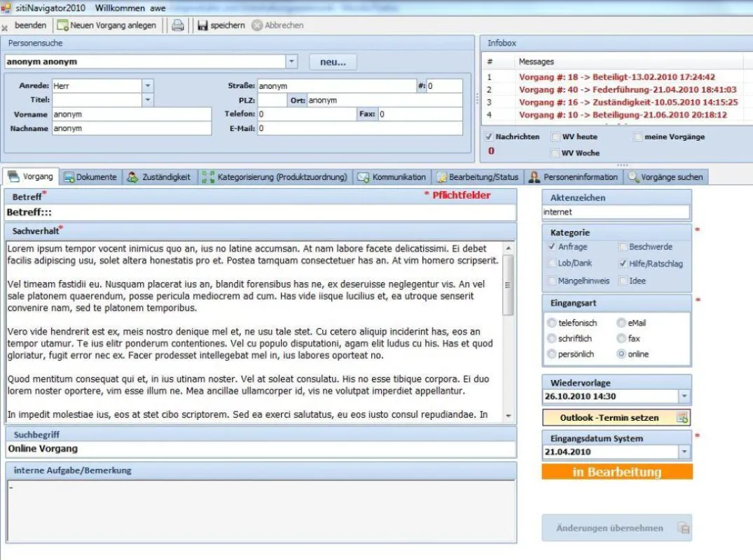
Task: Select fax as Eingangsart
Action: pos(621,338)
